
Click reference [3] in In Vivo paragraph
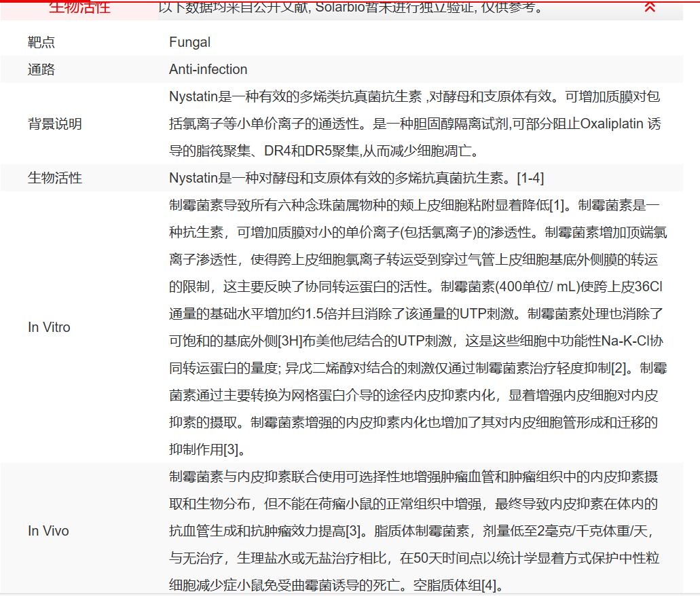coord(352,531)
